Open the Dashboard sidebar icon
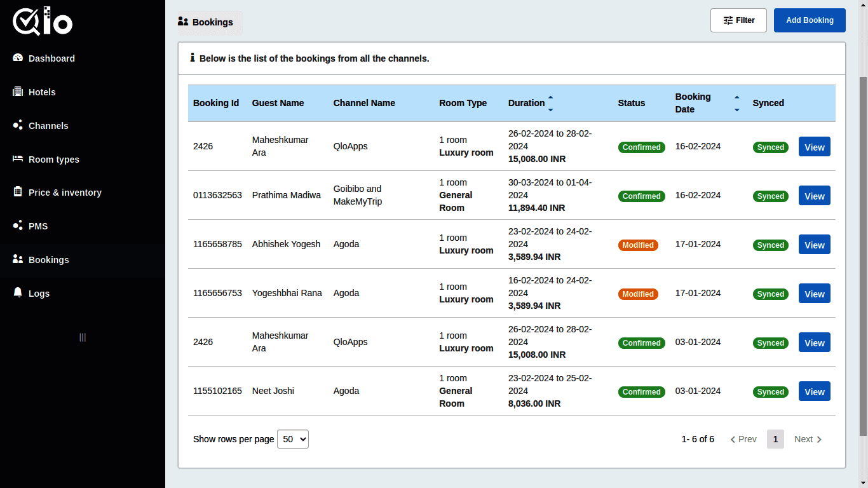868x488 pixels. click(17, 58)
